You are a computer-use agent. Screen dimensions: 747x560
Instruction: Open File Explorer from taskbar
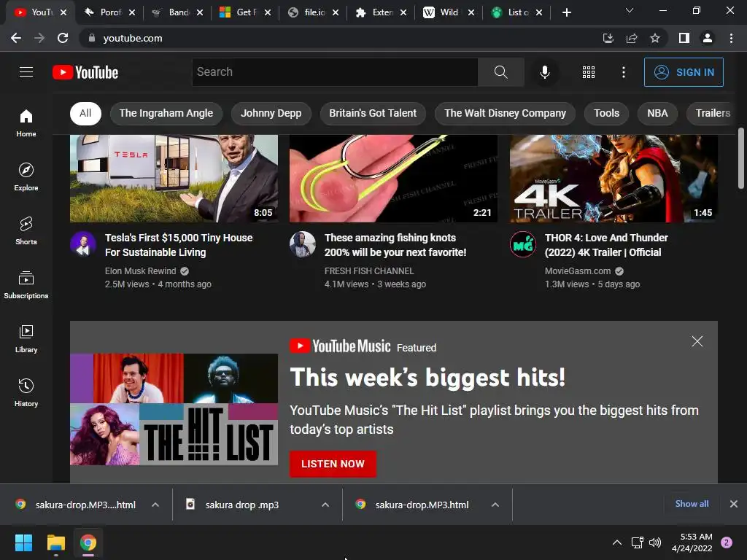tap(55, 542)
